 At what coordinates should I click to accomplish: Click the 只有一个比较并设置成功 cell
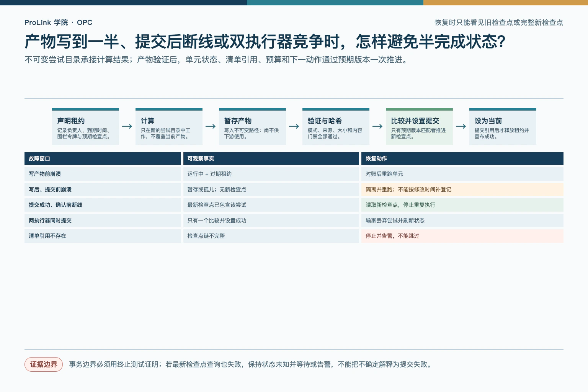[x=271, y=220]
